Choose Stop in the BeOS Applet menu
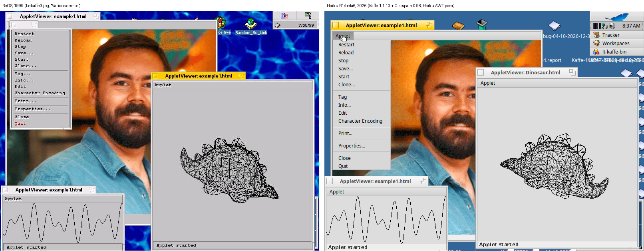 tap(41, 47)
